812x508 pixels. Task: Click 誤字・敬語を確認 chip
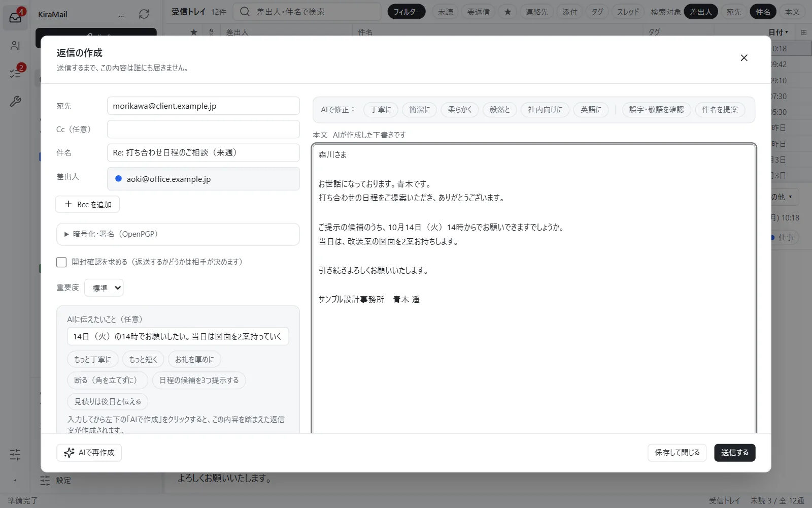click(656, 110)
